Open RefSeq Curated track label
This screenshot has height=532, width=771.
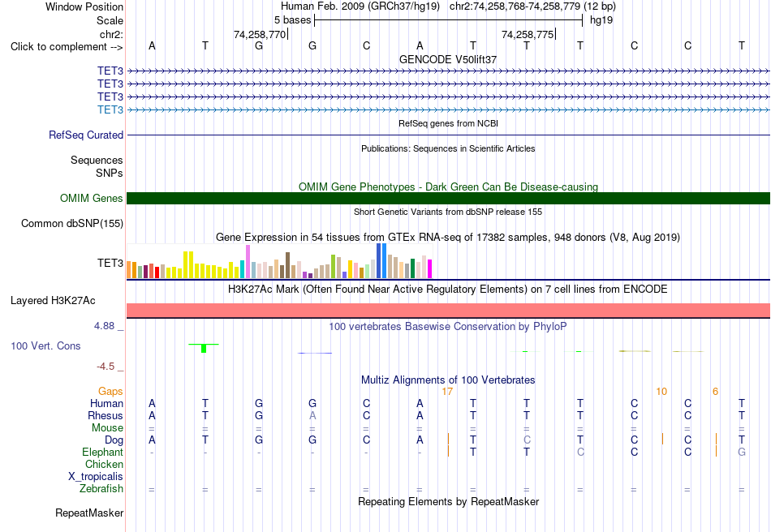tap(86, 135)
